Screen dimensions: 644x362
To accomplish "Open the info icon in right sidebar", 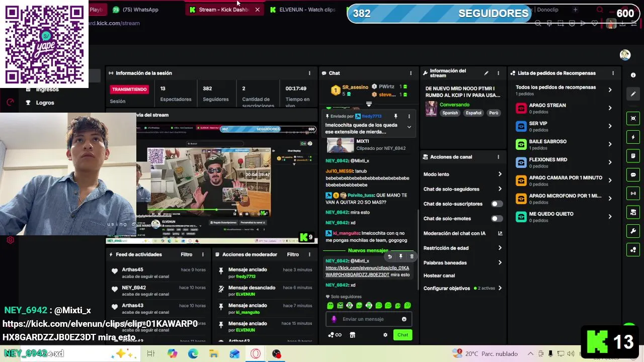I will [x=633, y=75].
